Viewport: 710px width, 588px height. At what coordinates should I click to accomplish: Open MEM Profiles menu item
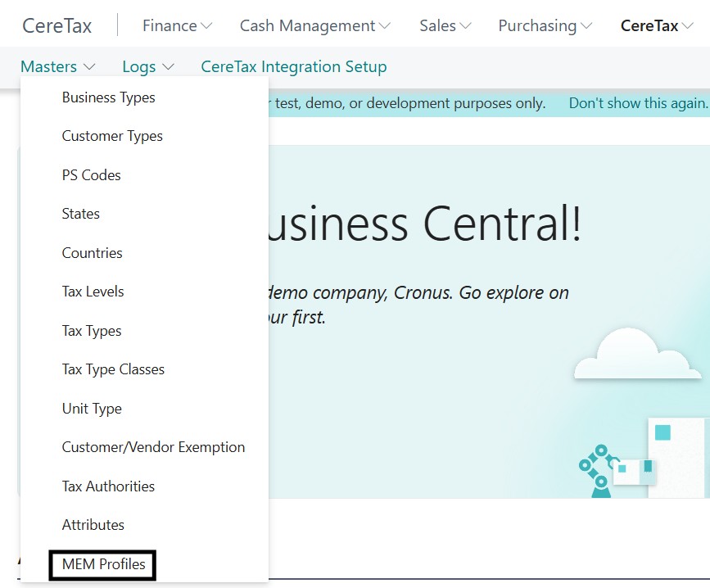(103, 565)
